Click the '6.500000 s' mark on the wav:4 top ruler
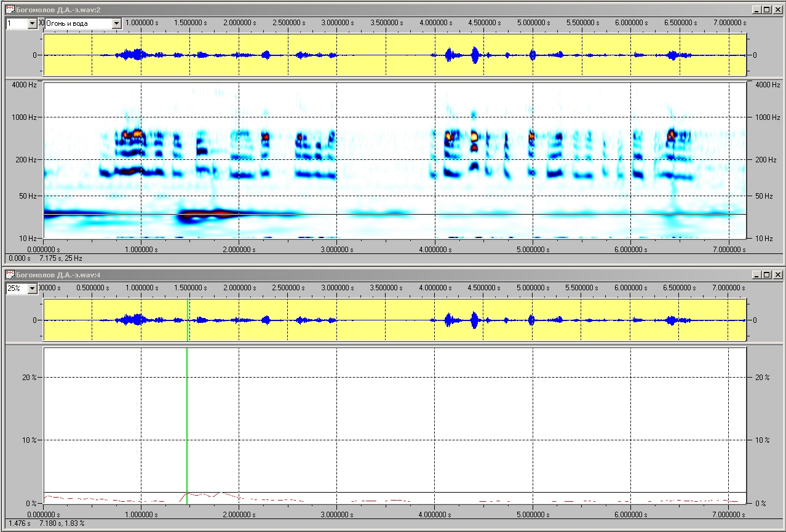 pyautogui.click(x=681, y=288)
